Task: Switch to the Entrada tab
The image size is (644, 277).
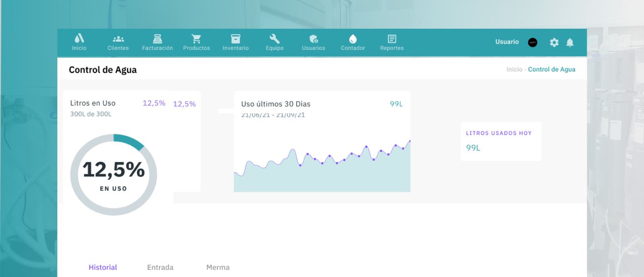Action: pos(160,267)
